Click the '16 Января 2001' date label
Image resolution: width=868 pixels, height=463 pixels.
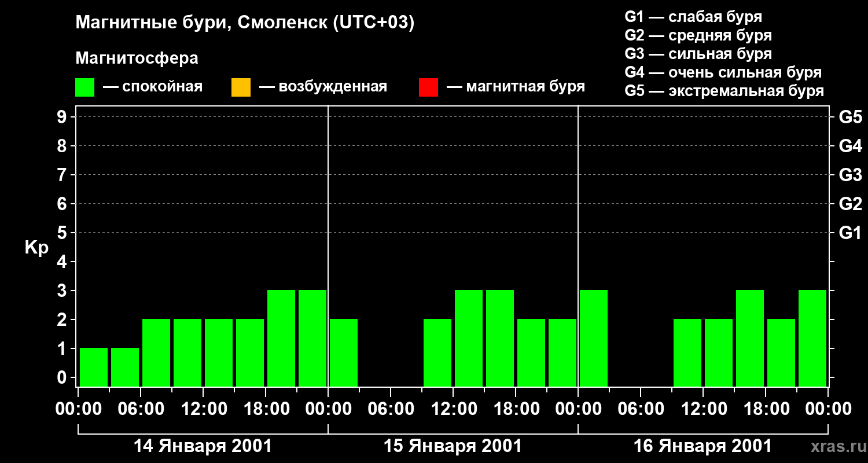coord(703,446)
